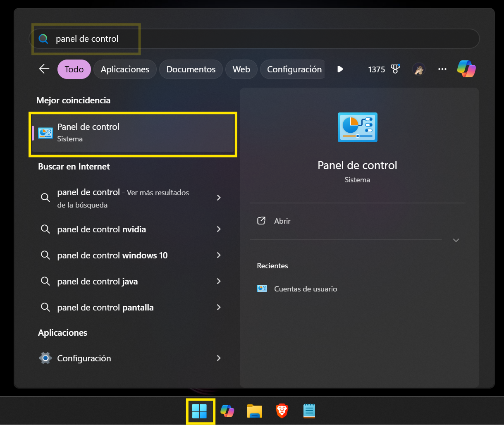
Task: Open the recent item Cuentas de usuario
Action: (305, 289)
